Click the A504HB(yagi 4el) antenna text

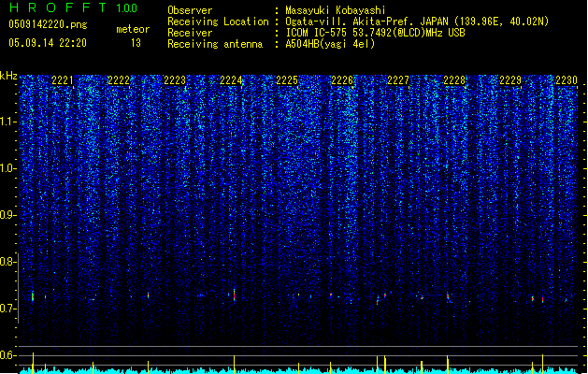pos(330,44)
